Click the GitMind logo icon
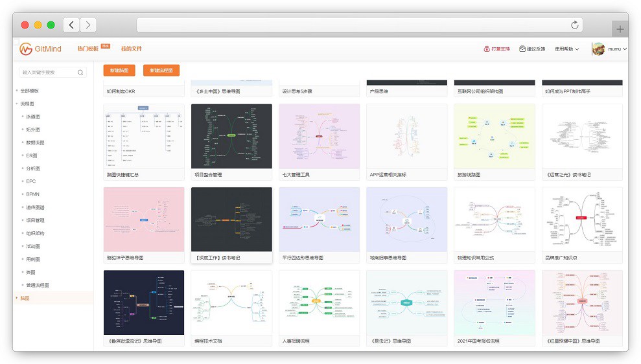This screenshot has width=641, height=364. point(26,49)
